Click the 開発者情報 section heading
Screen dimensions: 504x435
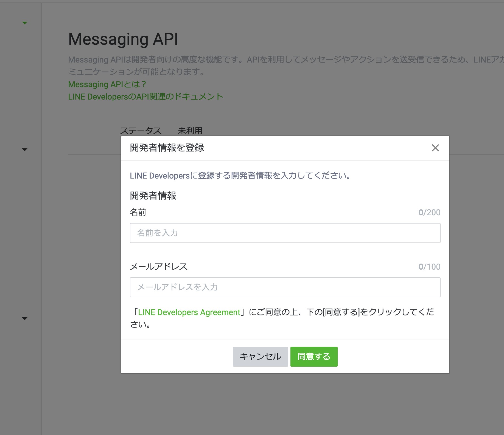tap(153, 196)
